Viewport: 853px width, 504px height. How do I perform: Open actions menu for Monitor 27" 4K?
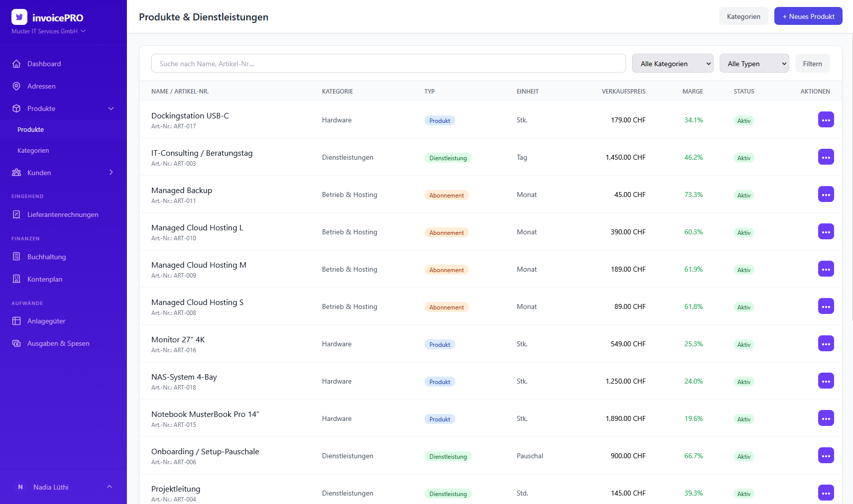[826, 343]
